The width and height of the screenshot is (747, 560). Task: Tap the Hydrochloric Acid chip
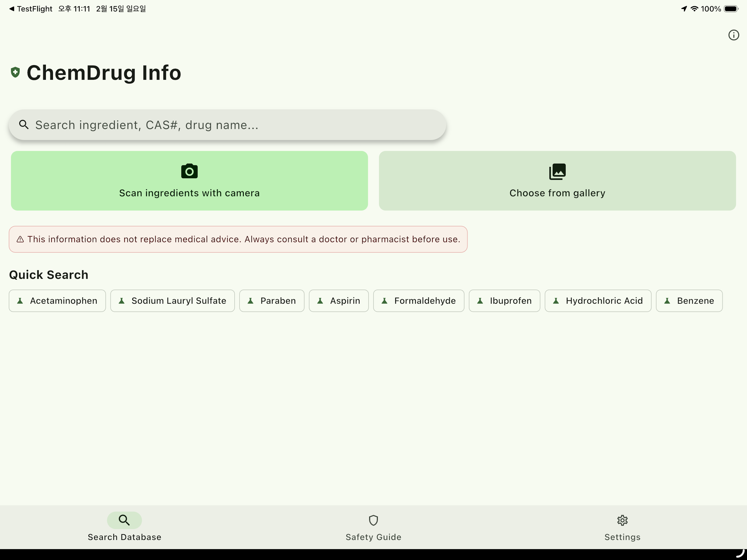click(x=598, y=301)
